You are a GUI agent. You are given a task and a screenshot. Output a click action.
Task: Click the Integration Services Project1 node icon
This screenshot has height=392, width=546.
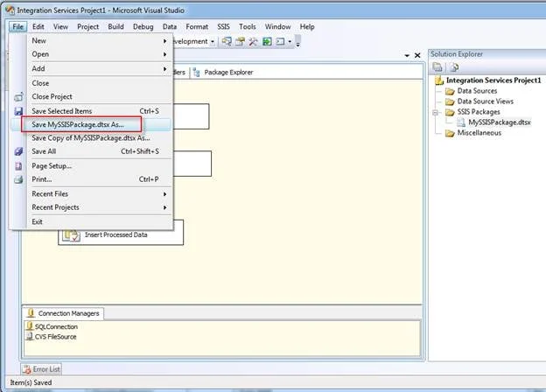click(439, 80)
